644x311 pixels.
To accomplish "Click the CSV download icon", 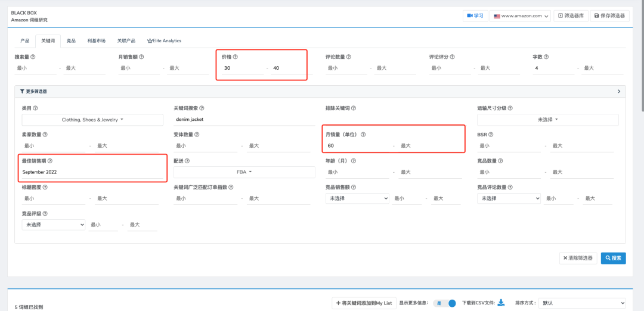I will pyautogui.click(x=501, y=303).
